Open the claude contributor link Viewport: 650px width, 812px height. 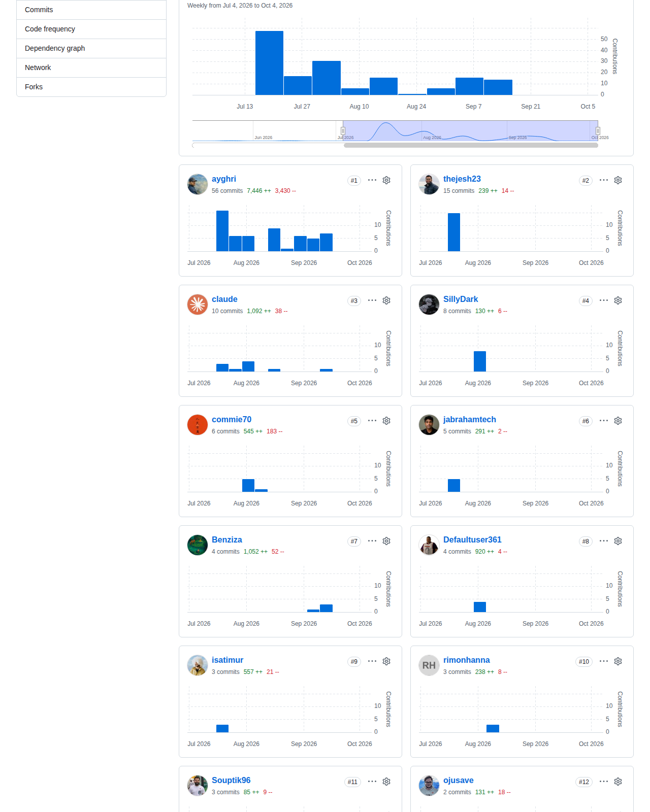224,299
